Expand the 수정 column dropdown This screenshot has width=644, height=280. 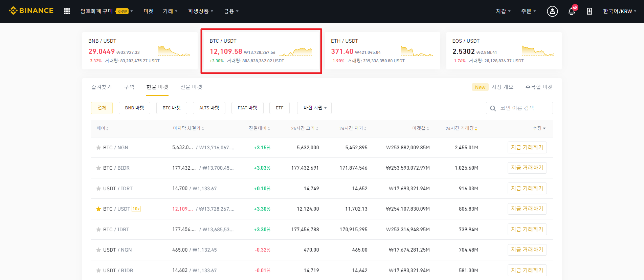(539, 128)
